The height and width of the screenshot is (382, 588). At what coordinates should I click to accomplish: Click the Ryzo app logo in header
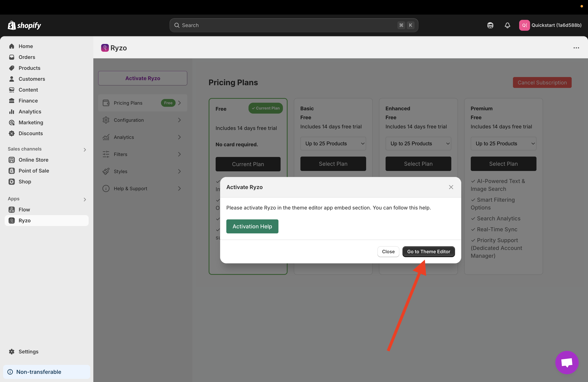tap(105, 48)
